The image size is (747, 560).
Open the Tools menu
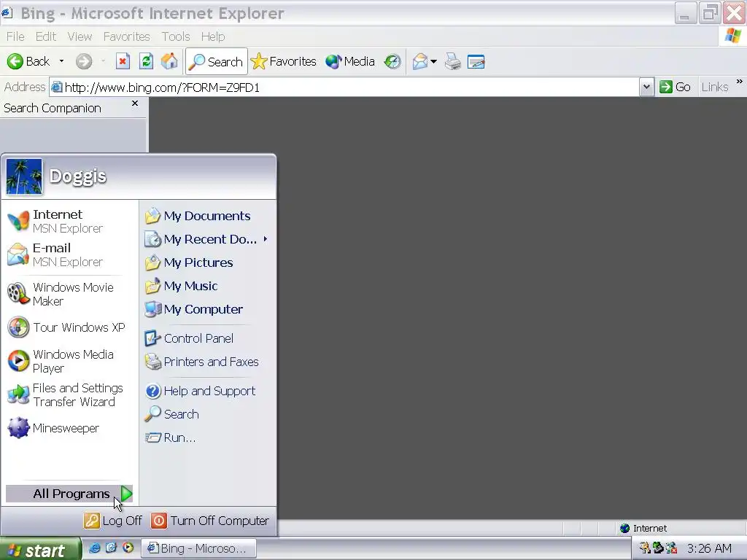(176, 36)
